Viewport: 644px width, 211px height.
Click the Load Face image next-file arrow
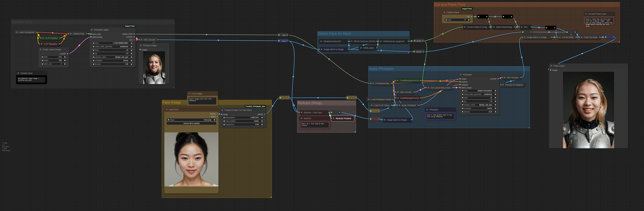coord(215,120)
